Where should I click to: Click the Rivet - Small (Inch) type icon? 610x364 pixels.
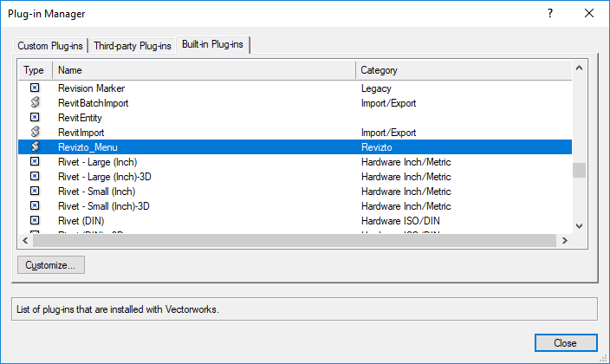(35, 192)
